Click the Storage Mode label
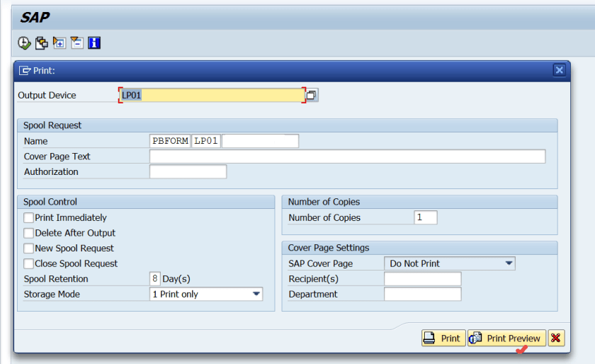The width and height of the screenshot is (595, 364). tap(52, 294)
